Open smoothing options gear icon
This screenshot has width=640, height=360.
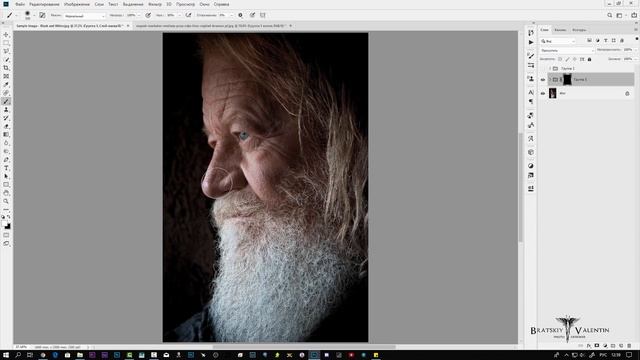point(240,15)
